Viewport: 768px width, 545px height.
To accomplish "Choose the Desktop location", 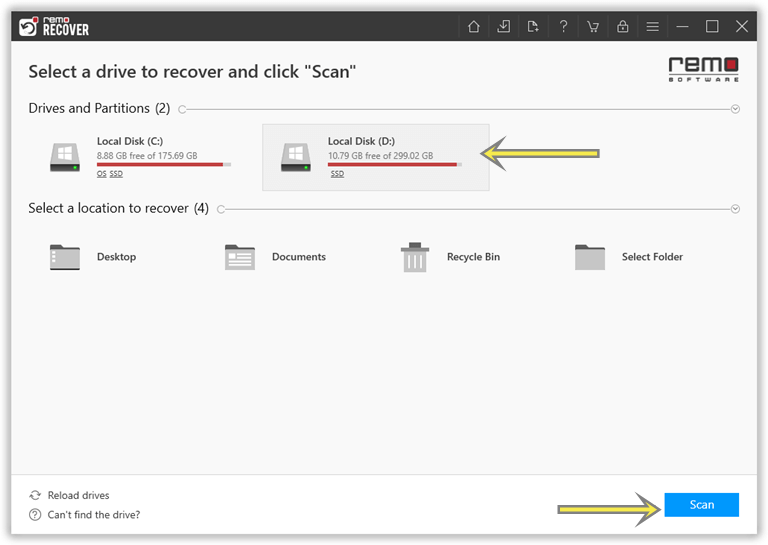I will click(93, 257).
